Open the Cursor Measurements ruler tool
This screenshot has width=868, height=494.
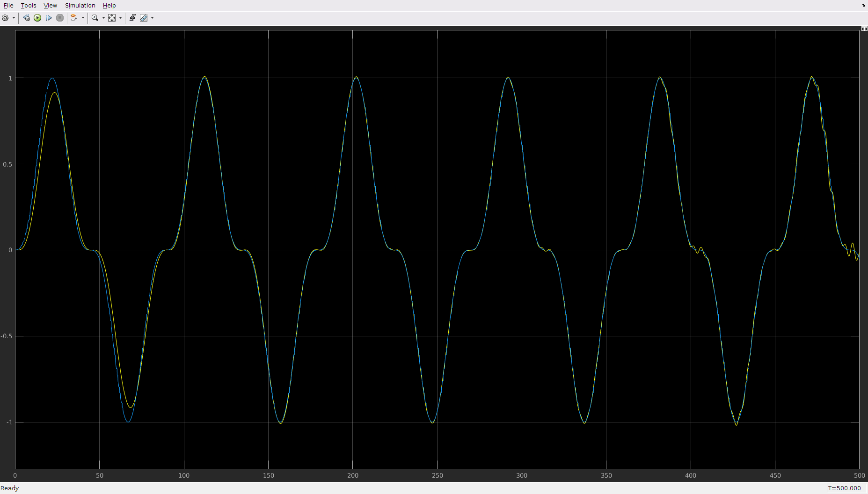(144, 18)
